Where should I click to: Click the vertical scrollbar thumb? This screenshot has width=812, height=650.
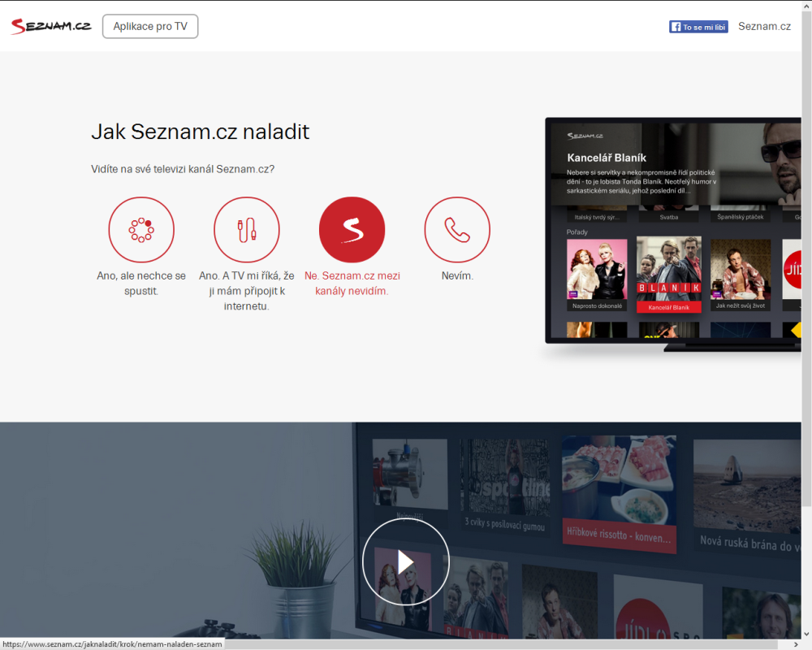click(x=807, y=259)
